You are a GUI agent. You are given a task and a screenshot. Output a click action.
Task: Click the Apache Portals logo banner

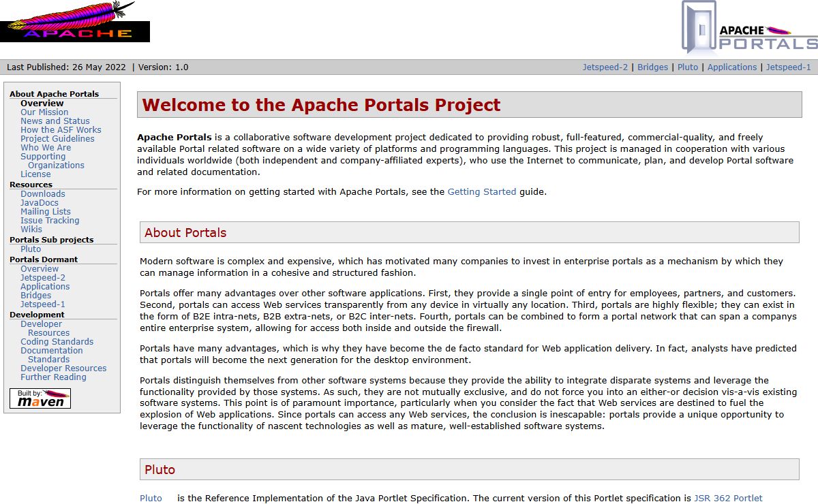click(x=750, y=27)
